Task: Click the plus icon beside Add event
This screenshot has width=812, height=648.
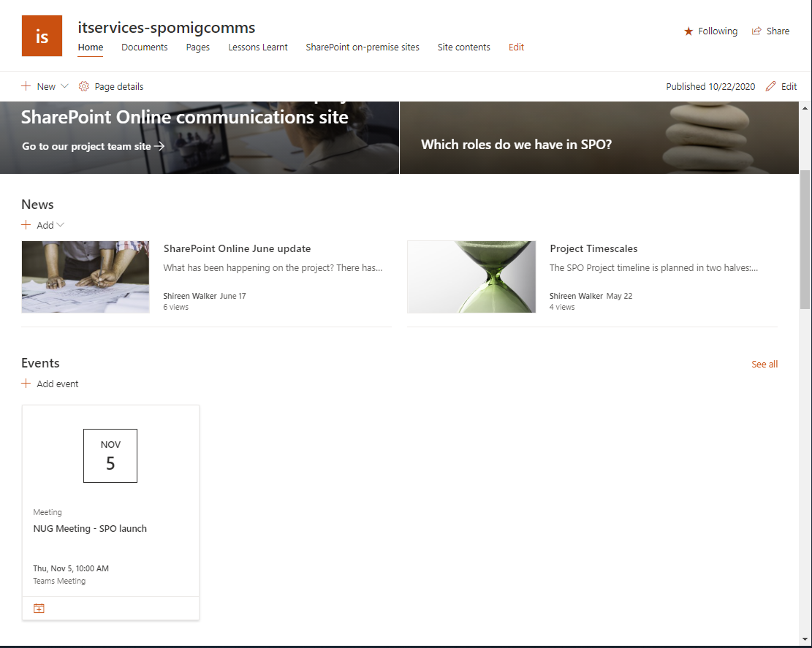Action: pyautogui.click(x=26, y=383)
